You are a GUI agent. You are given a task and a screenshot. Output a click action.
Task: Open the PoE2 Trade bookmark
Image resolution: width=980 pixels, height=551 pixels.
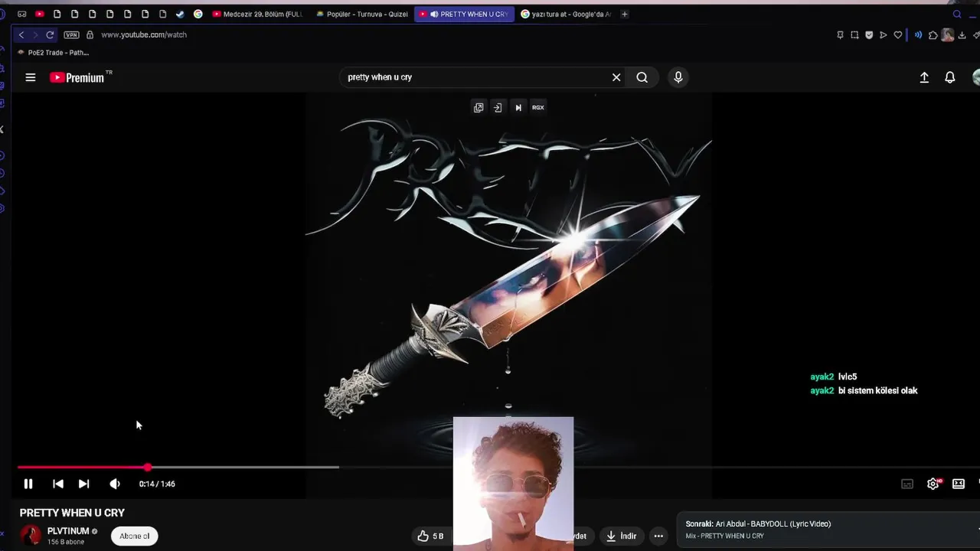53,53
